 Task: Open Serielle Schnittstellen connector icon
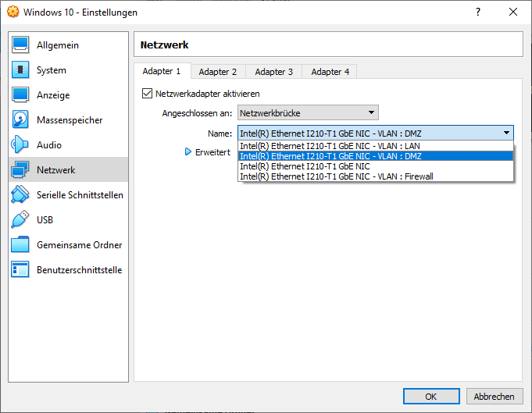20,194
